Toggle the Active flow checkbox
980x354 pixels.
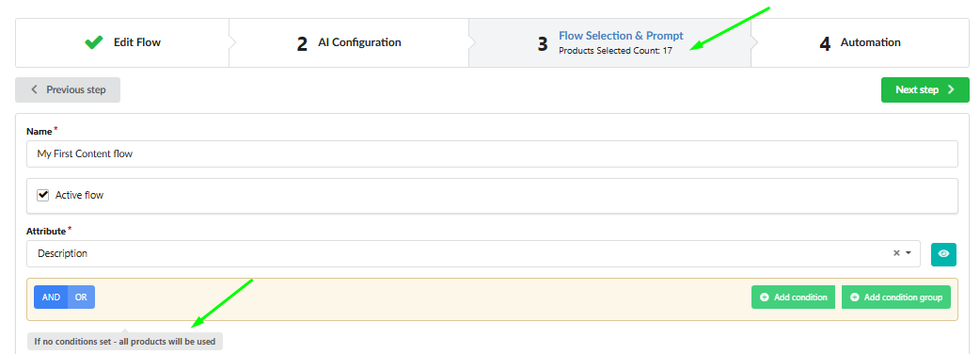(43, 195)
